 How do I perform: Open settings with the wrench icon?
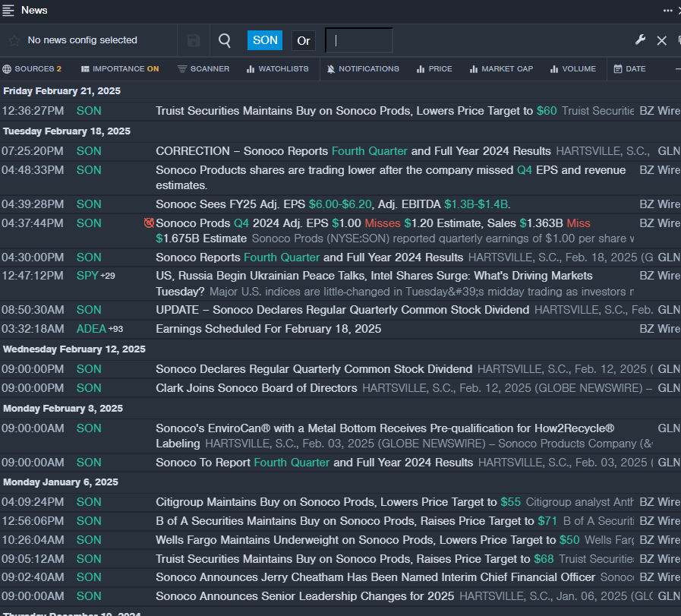pos(641,40)
